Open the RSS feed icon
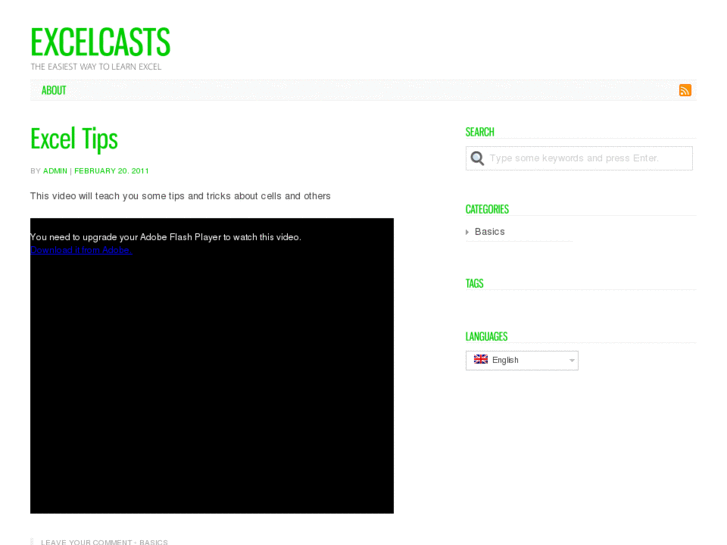 pos(685,90)
